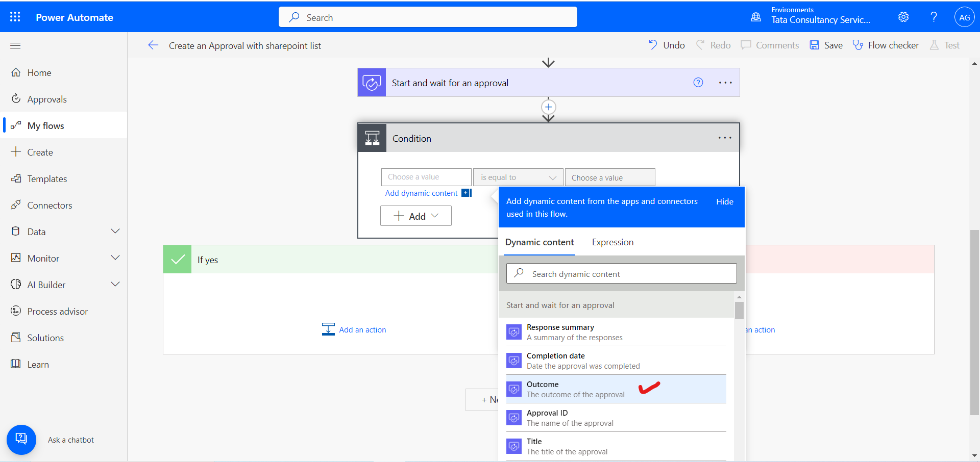The height and width of the screenshot is (462, 980).
Task: Open the Connectors page
Action: (x=50, y=205)
